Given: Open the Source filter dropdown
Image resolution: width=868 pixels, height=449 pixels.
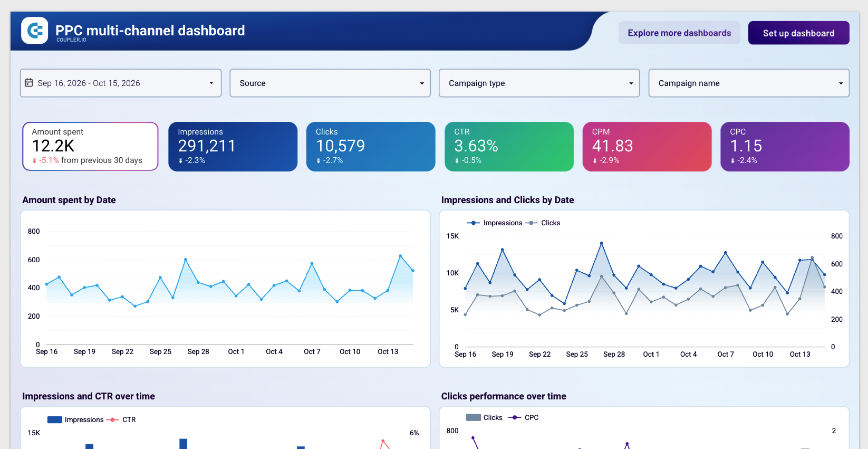Looking at the screenshot, I should (330, 83).
